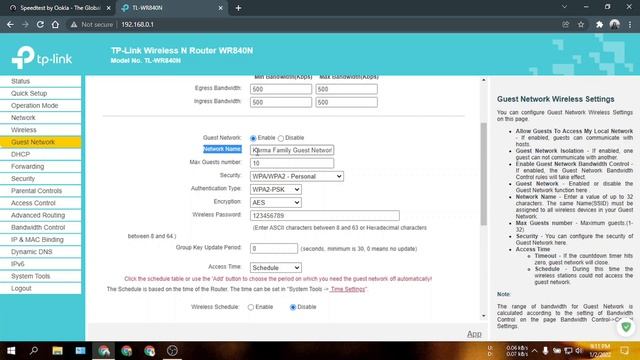Click the Network Name input field
640x360 pixels.
pyautogui.click(x=292, y=150)
